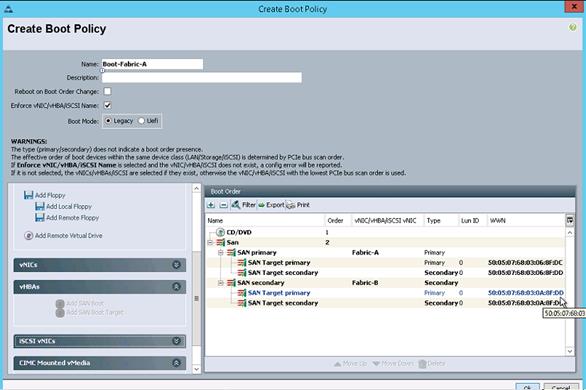Sort by the Order column header
Image resolution: width=586 pixels, height=390 pixels.
pyautogui.click(x=338, y=220)
